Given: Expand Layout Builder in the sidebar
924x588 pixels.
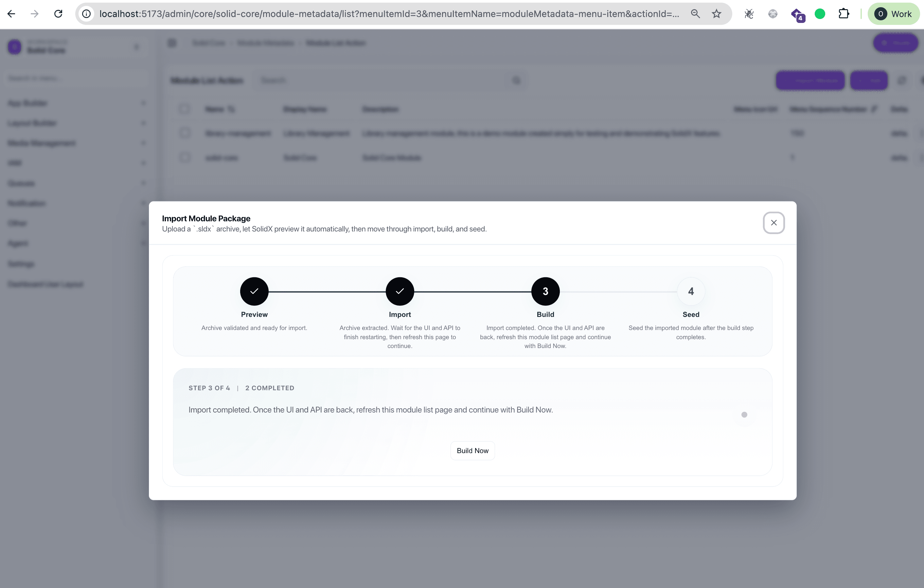Looking at the screenshot, I should 77,123.
